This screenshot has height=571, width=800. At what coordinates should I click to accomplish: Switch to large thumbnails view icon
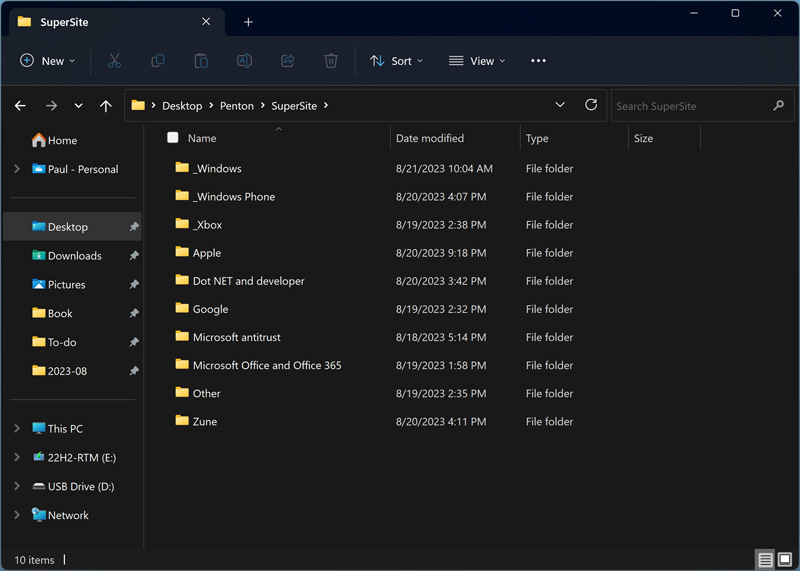(785, 560)
